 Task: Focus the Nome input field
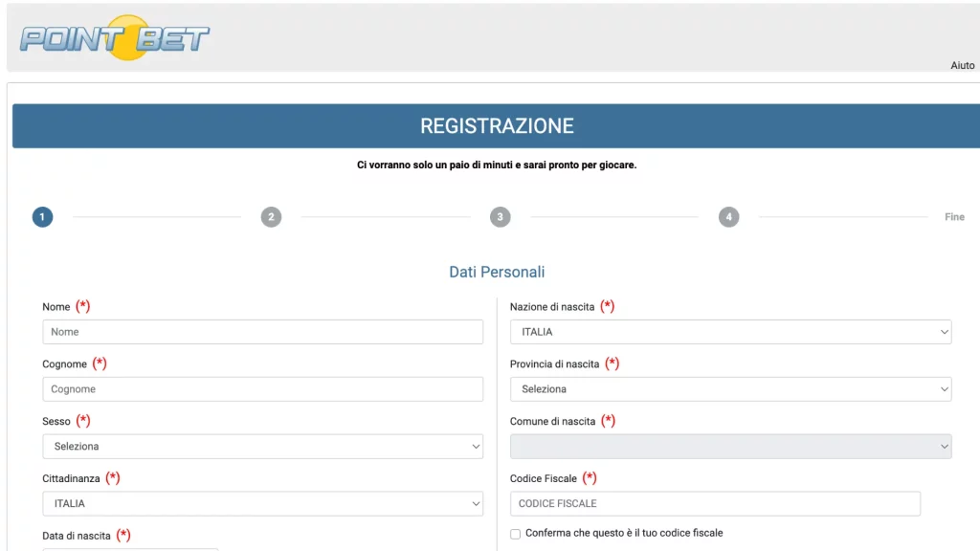(x=262, y=332)
